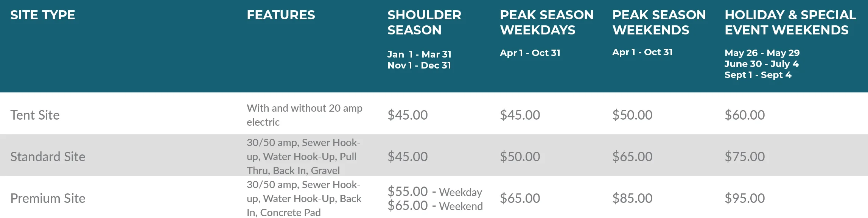Select the PEAK SEASON WEEKDAYS header
Viewport: 868px width, 218px height.
click(x=546, y=23)
